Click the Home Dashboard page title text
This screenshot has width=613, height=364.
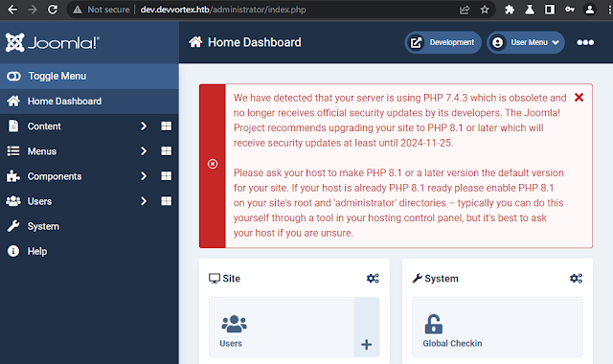click(255, 42)
